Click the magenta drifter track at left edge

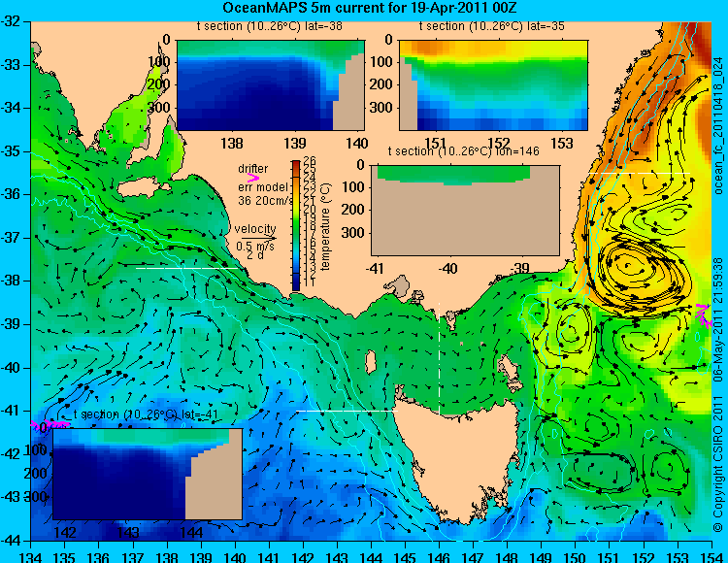50,424
